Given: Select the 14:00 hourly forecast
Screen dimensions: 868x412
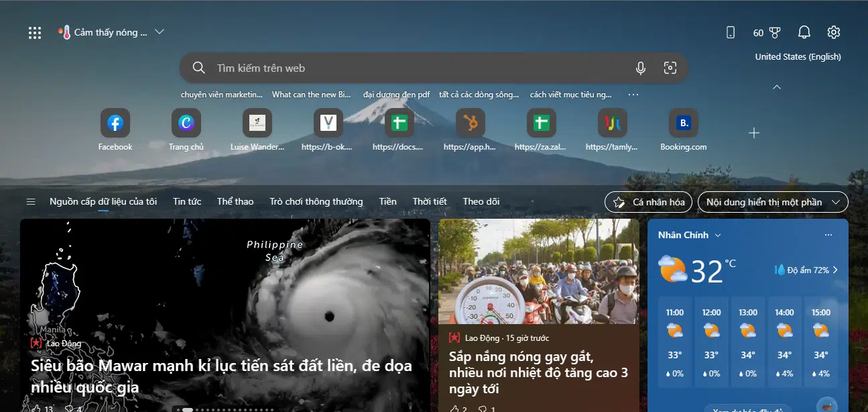Looking at the screenshot, I should (x=784, y=342).
